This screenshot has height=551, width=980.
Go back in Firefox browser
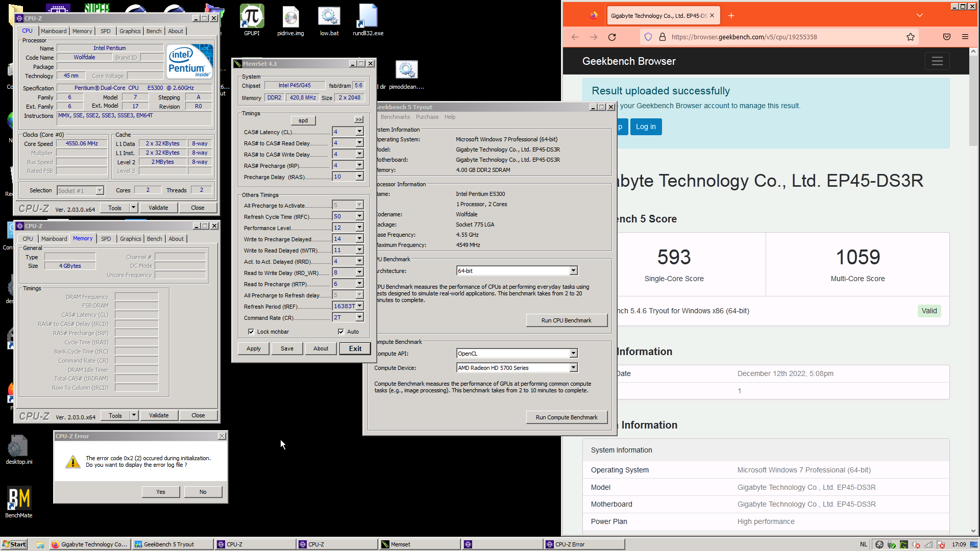point(575,37)
